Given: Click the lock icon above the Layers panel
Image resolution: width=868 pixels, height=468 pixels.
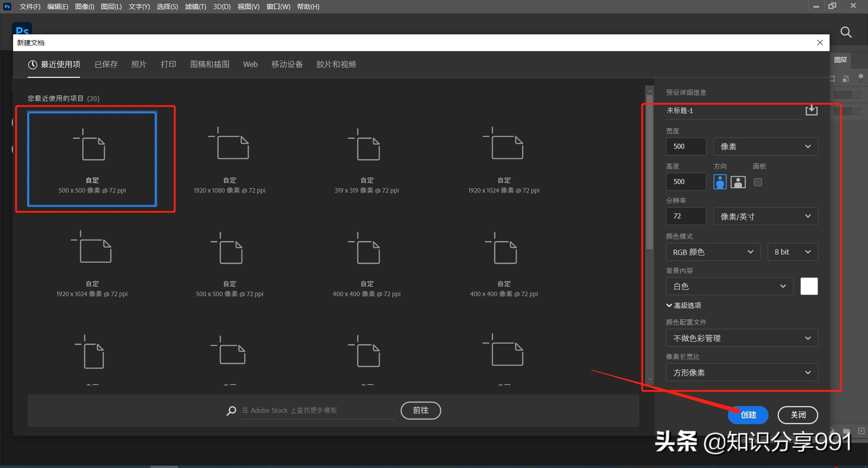Looking at the screenshot, I should (x=845, y=79).
